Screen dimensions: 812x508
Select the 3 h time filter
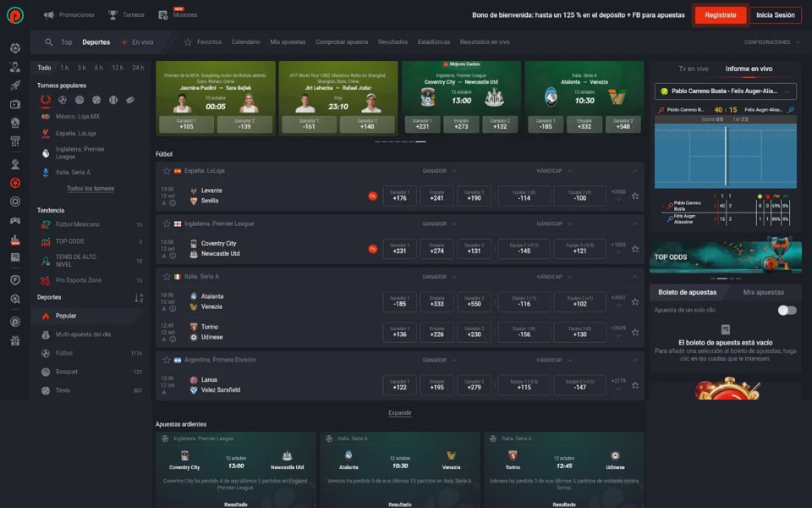click(x=82, y=68)
